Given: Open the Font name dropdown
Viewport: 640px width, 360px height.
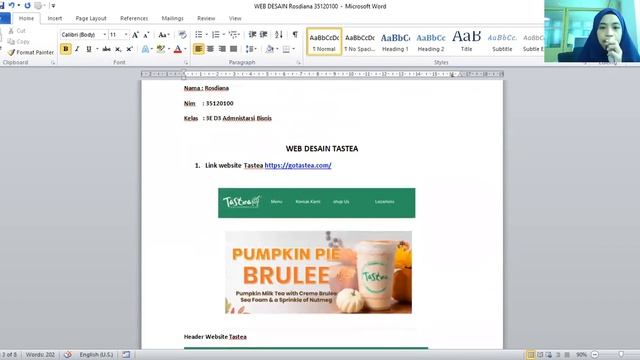Looking at the screenshot, I should 104,35.
